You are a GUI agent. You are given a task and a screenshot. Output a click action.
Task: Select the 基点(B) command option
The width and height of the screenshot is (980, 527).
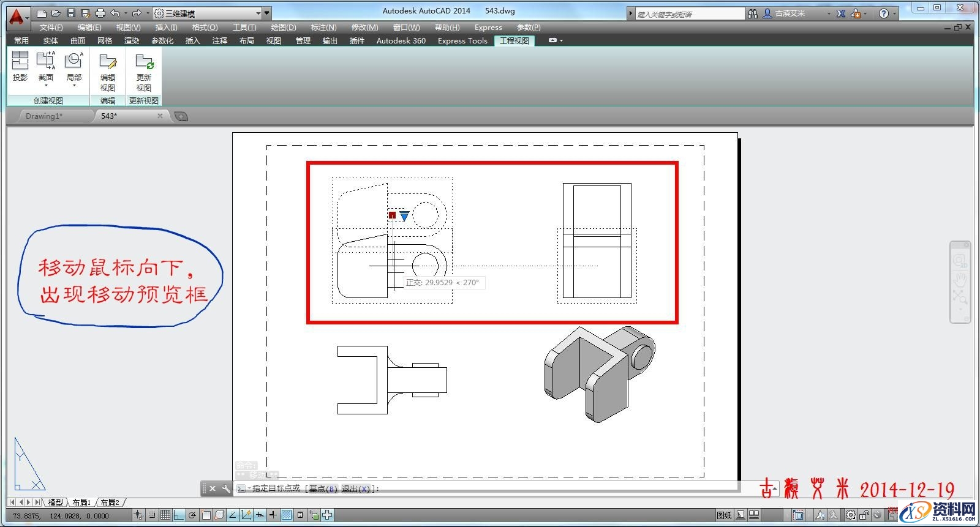322,488
